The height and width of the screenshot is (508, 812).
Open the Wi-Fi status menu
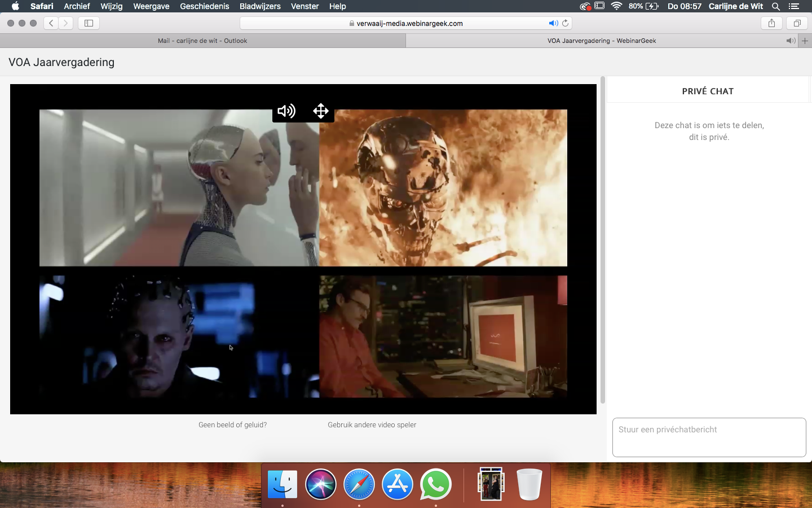616,6
